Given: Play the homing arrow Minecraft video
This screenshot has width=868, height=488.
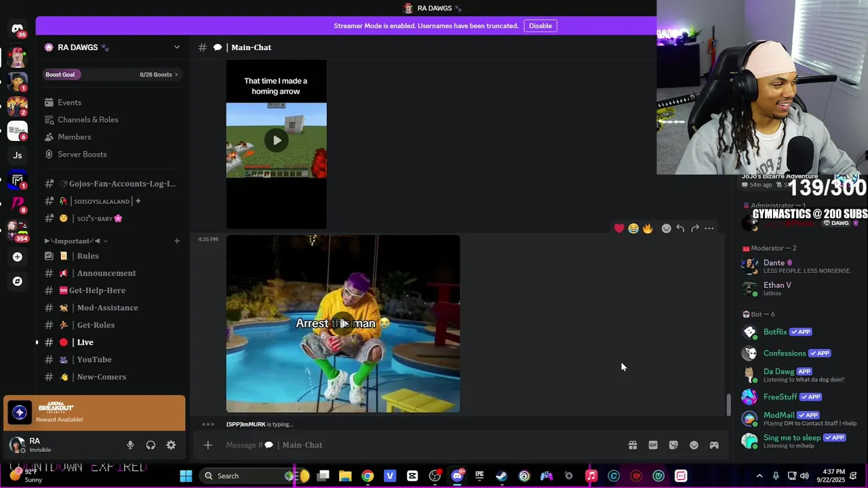Looking at the screenshot, I should pyautogui.click(x=277, y=140).
